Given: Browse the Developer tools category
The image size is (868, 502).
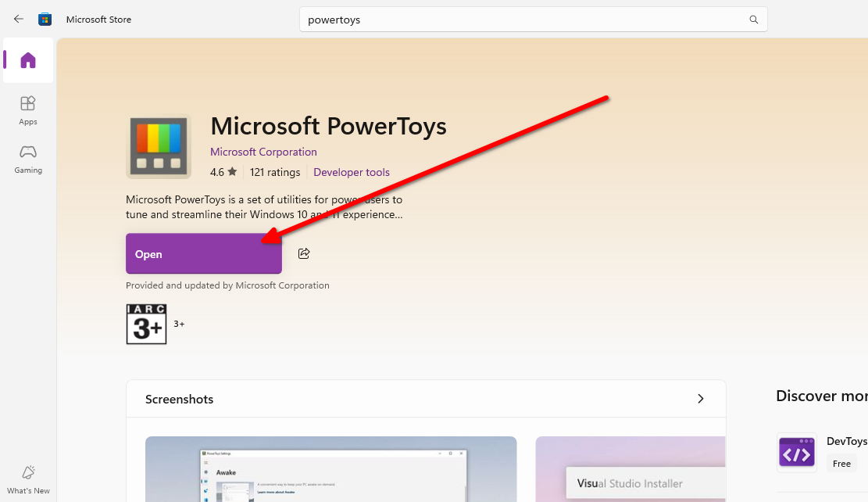Looking at the screenshot, I should click(x=351, y=172).
